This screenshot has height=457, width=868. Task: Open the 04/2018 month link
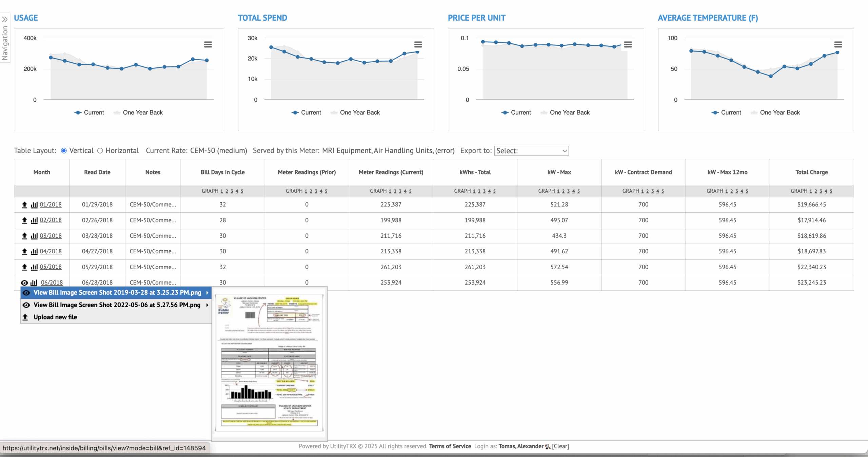[51, 251]
